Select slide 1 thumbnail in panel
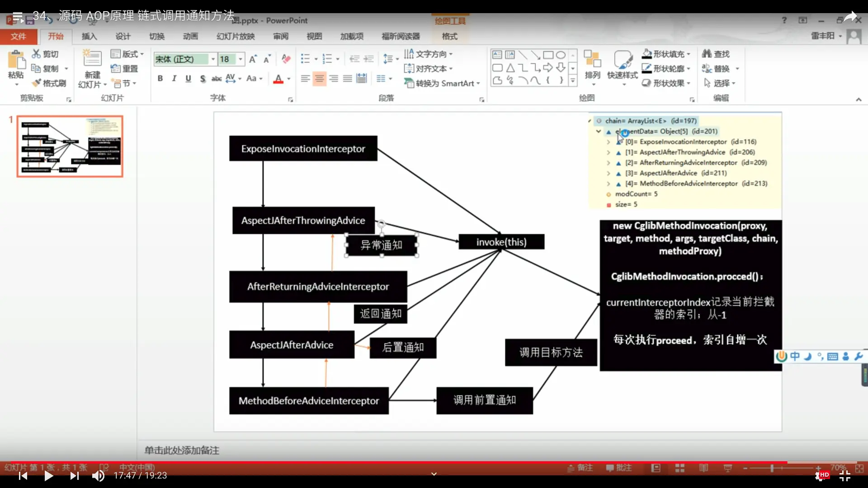 (70, 146)
